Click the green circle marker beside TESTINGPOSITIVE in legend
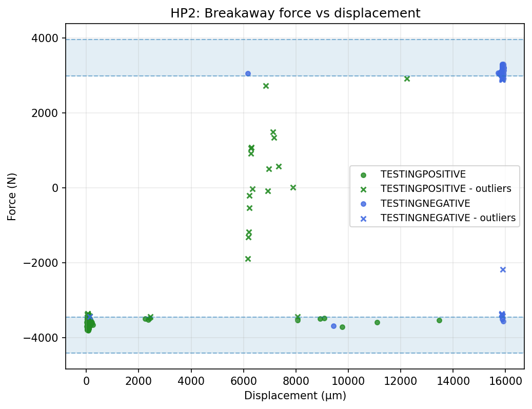 (363, 174)
